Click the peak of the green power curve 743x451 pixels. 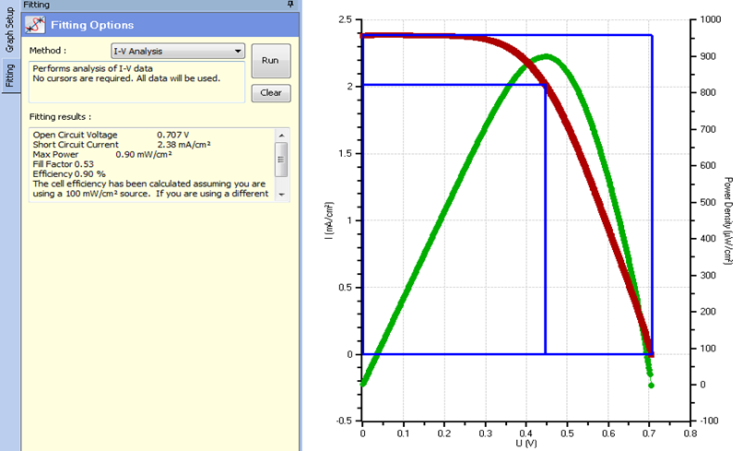[546, 56]
